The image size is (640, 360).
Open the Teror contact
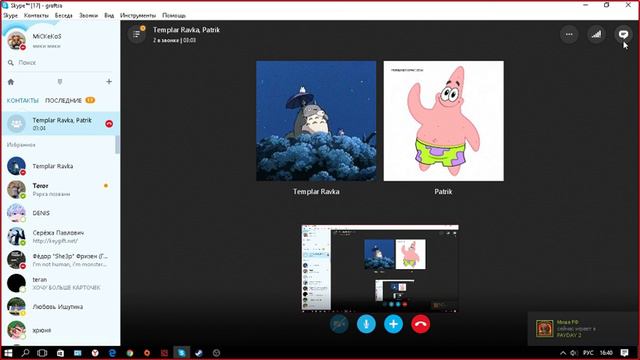[60, 190]
